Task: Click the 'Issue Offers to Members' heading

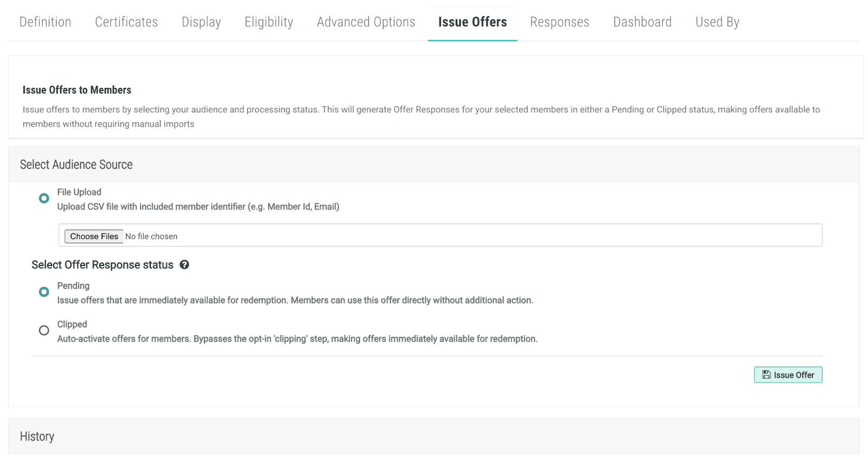Action: [77, 90]
